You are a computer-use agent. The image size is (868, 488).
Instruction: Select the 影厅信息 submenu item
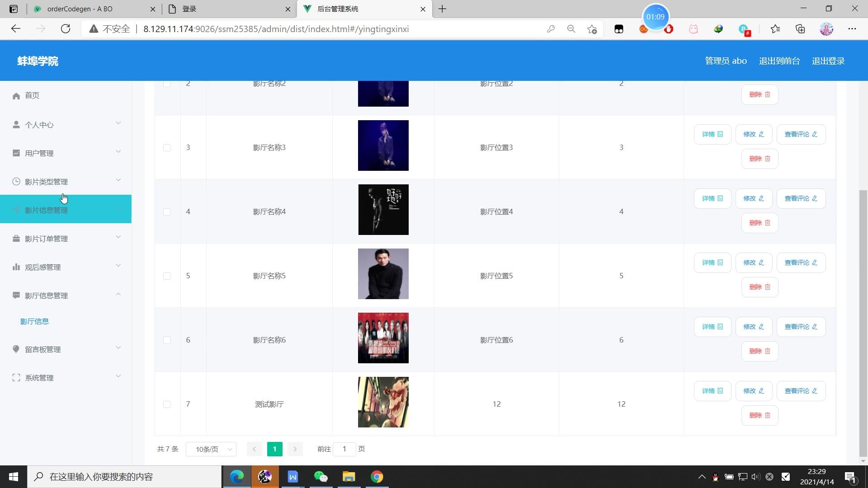point(34,322)
